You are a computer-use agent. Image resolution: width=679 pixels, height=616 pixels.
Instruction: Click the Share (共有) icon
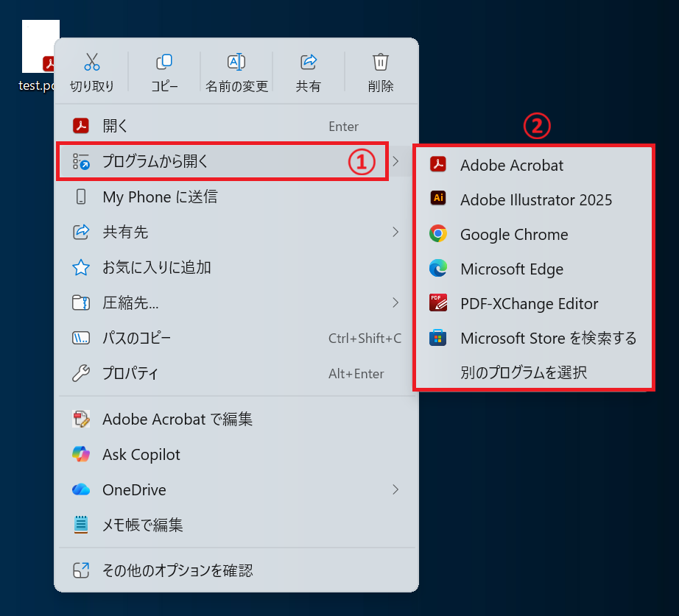point(309,63)
